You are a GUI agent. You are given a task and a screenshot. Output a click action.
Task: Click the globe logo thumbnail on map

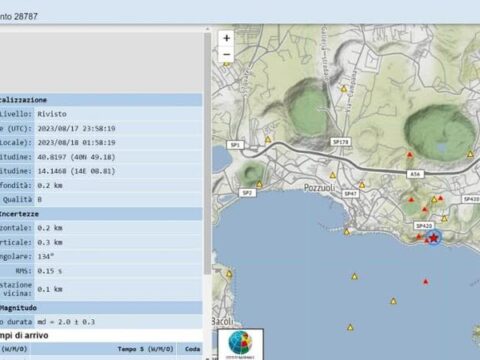pos(241,345)
